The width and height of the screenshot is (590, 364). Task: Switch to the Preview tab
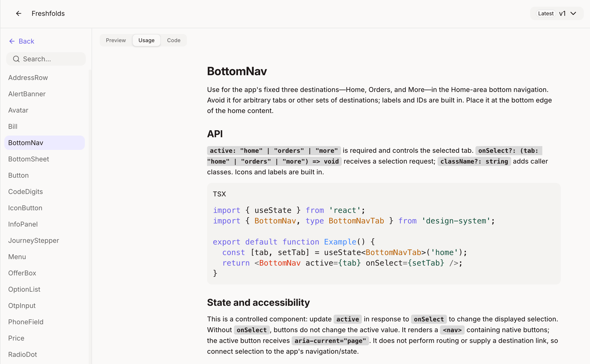(116, 40)
